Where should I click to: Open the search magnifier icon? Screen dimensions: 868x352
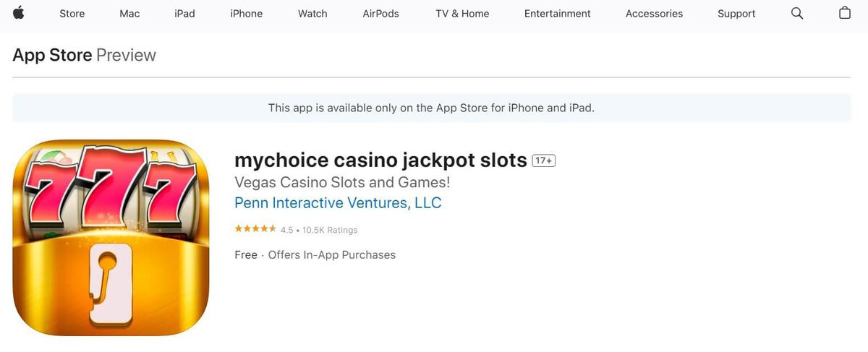[797, 13]
